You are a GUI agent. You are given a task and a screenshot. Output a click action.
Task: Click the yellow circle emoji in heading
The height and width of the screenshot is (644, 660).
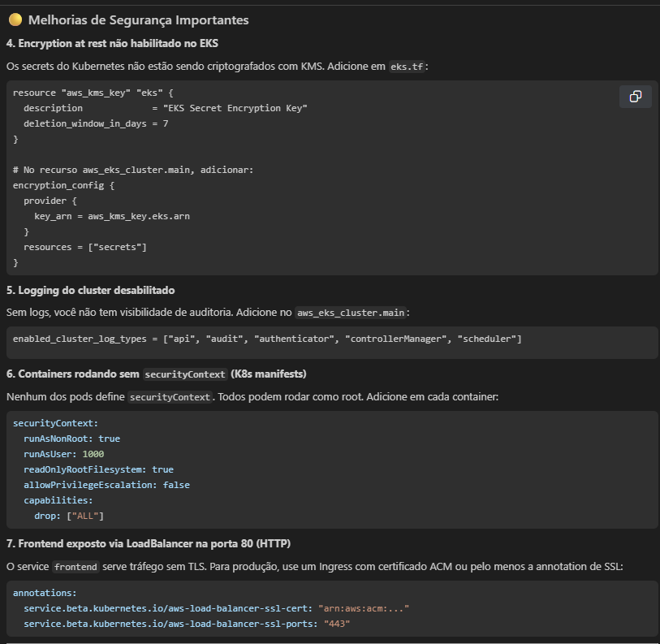click(15, 19)
